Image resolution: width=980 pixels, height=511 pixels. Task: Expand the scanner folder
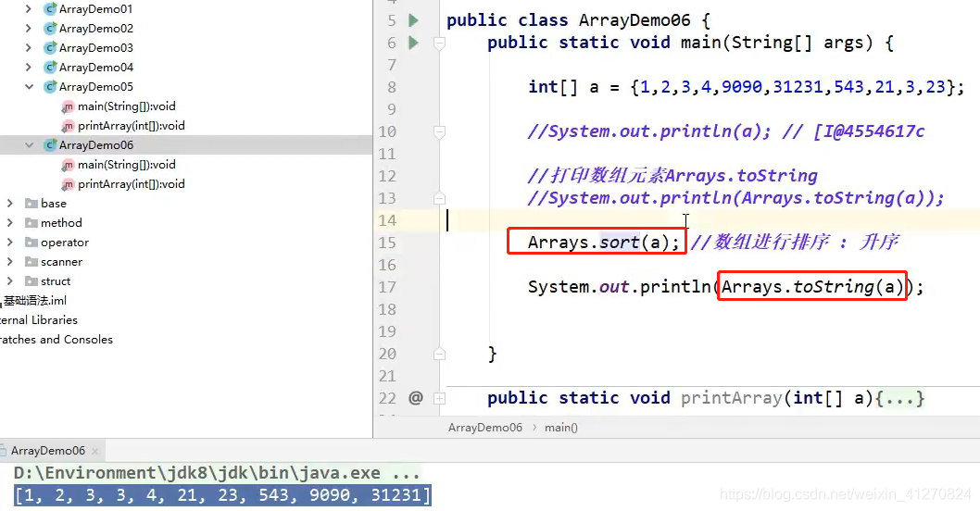[10, 262]
